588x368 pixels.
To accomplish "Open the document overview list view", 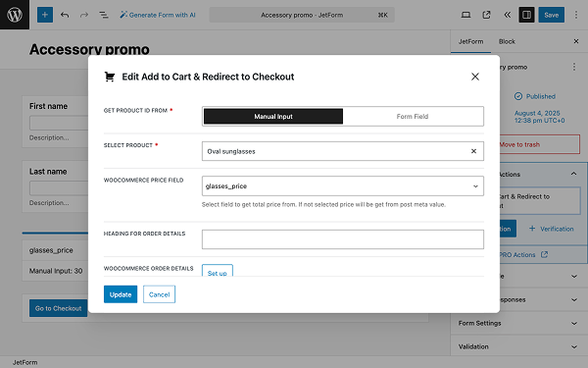I will point(104,15).
